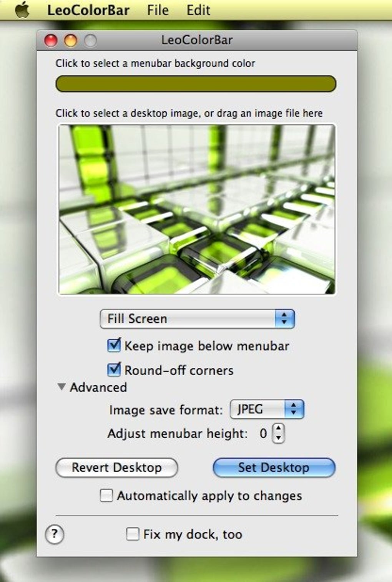Click the red close window button
Screen dimensions: 392x582
[x=51, y=40]
